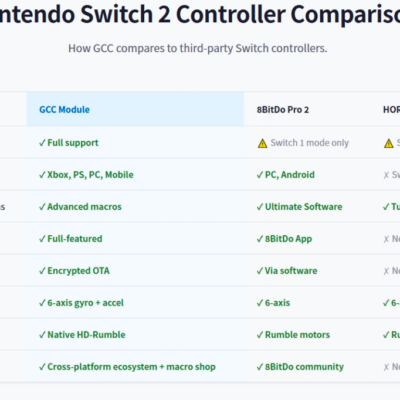Select the 'Encrypted OTA' cell
Screen dimensions: 400x400
coord(135,270)
